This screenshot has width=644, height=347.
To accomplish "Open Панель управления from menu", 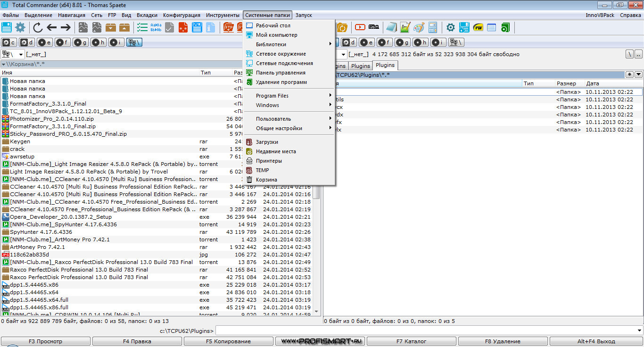I will point(289,73).
